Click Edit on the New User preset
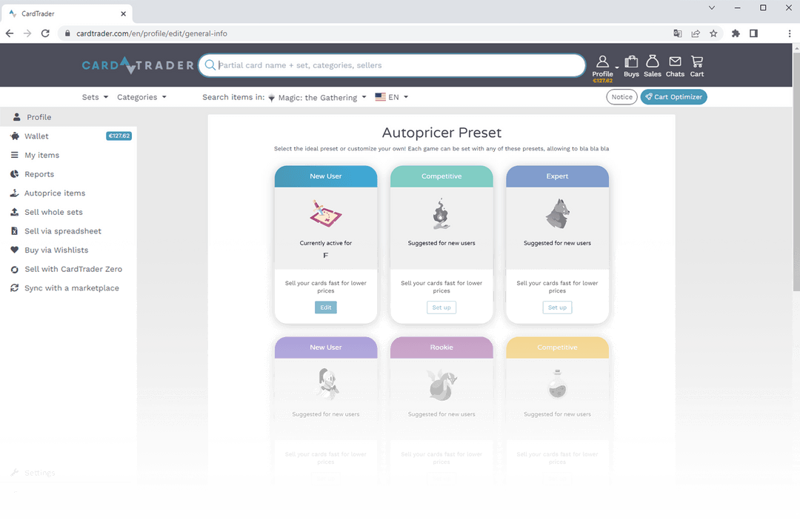 coord(325,307)
